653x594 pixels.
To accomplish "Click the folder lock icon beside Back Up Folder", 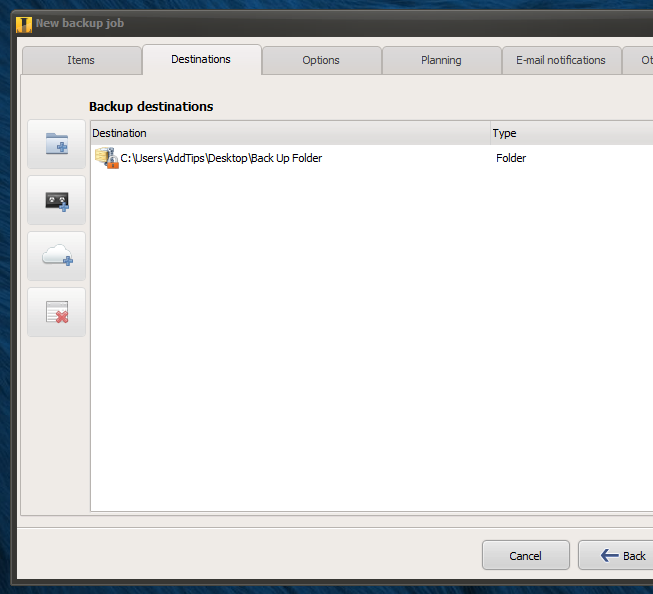I will 107,158.
